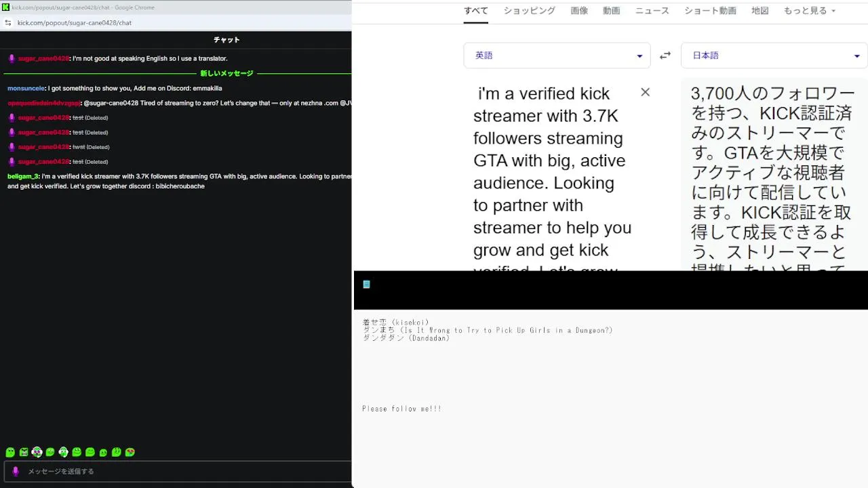Switch to the すべて search tab

[x=476, y=11]
